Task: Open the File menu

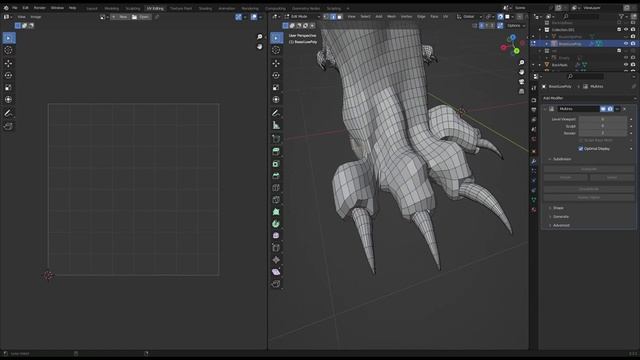Action: (x=15, y=8)
